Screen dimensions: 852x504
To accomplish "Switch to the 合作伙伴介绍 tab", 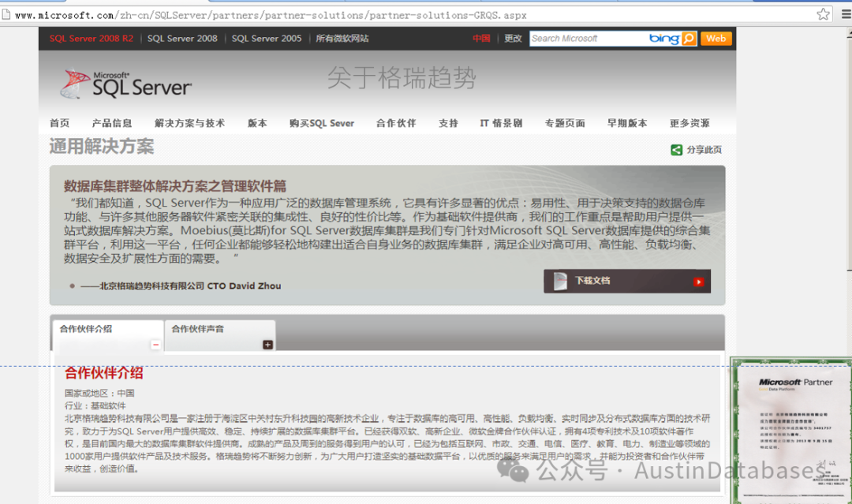I will tap(107, 335).
